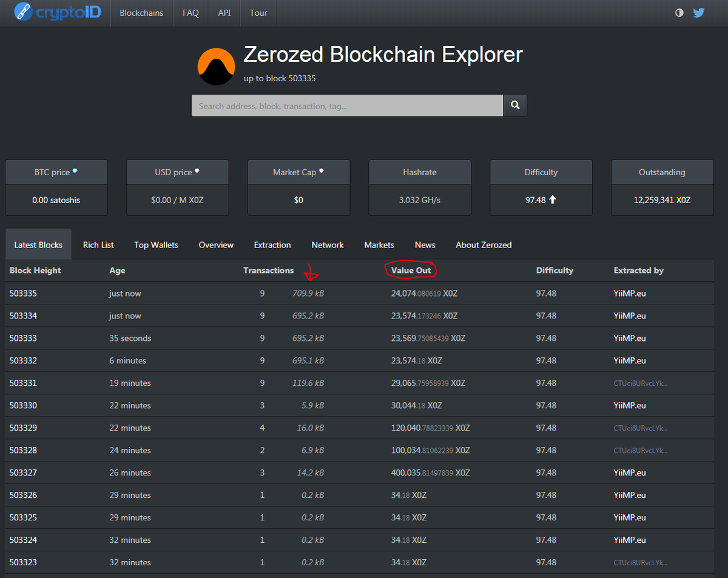
Task: Open block 503323
Action: tap(23, 562)
